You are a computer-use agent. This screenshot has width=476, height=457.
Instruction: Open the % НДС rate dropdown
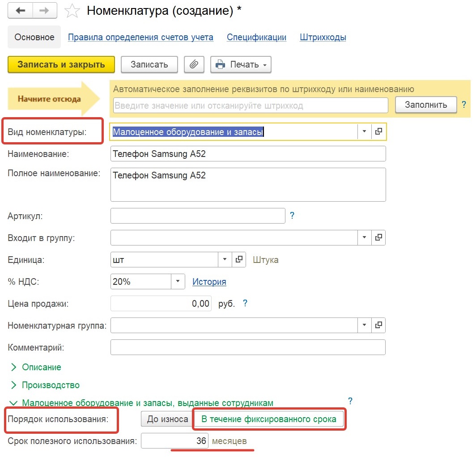click(178, 281)
